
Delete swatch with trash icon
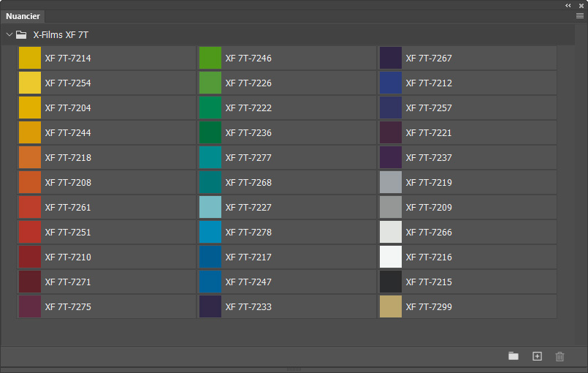tap(560, 356)
